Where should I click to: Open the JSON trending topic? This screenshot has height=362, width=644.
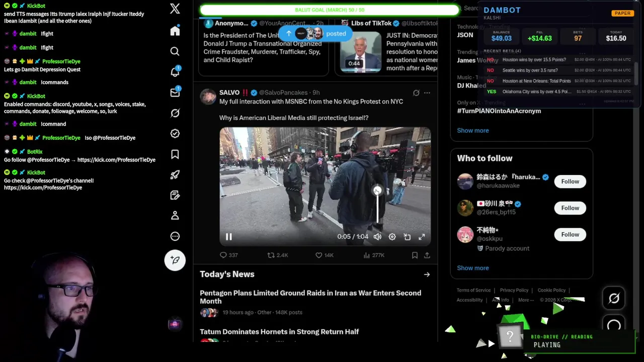(465, 35)
